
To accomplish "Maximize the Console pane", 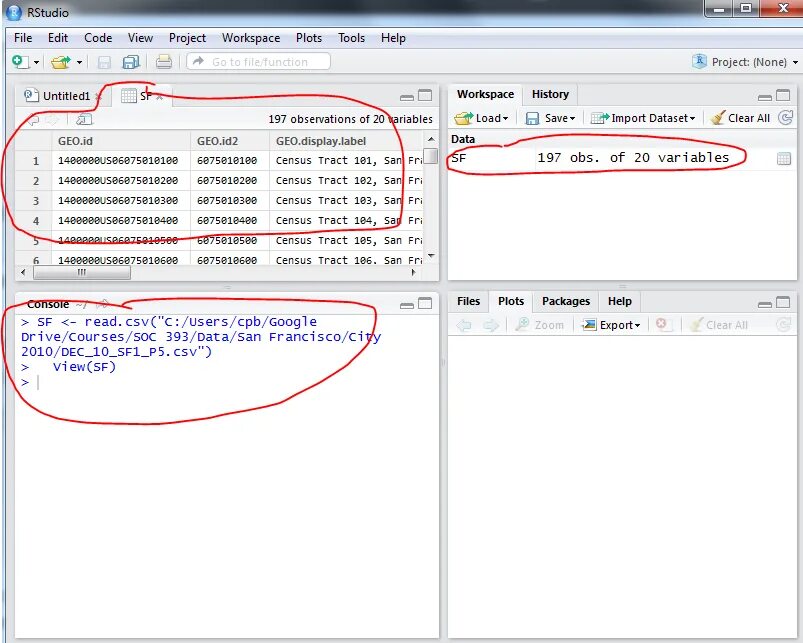I will pyautogui.click(x=425, y=304).
